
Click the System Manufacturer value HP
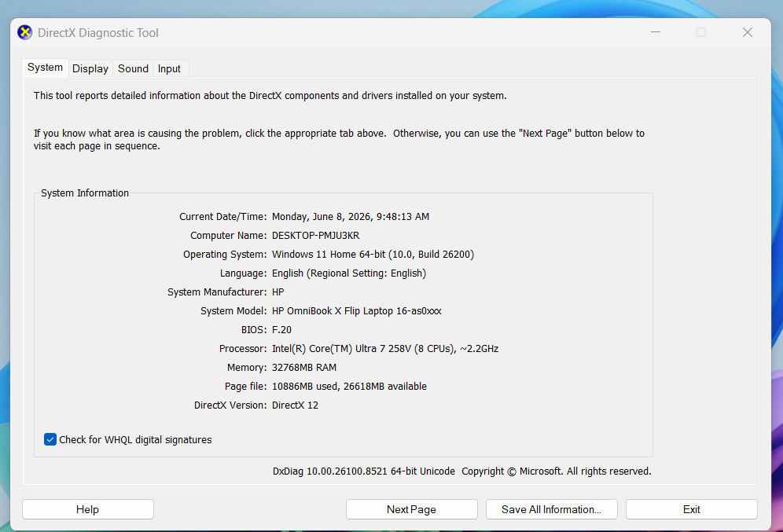click(278, 292)
